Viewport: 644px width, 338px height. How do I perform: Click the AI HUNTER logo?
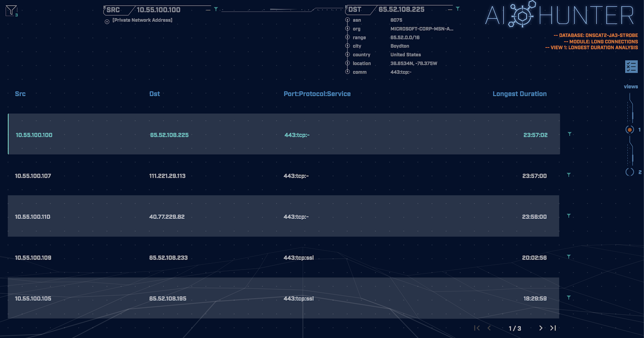pyautogui.click(x=559, y=14)
